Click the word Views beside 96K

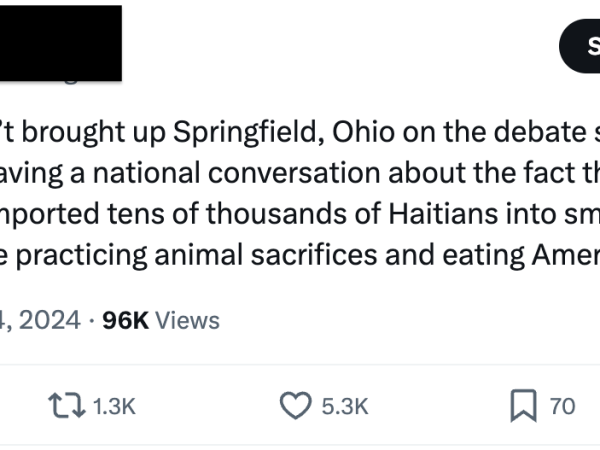[x=187, y=320]
